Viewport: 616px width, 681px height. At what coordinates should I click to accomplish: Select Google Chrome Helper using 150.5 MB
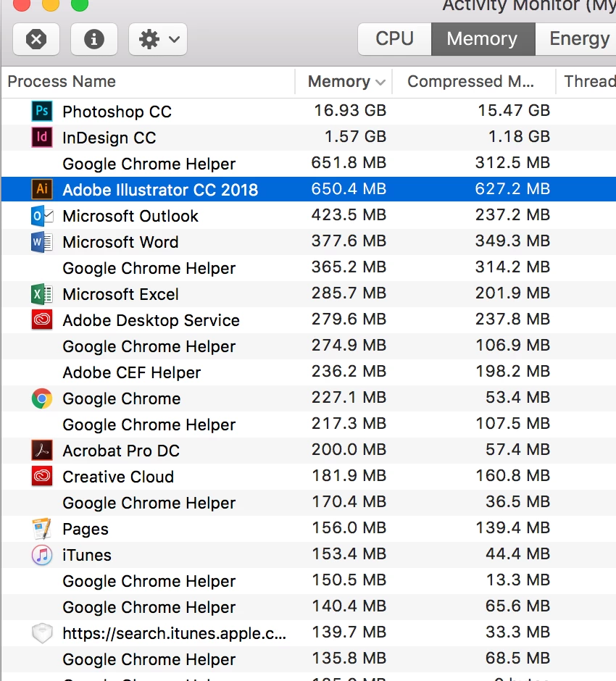coord(149,581)
